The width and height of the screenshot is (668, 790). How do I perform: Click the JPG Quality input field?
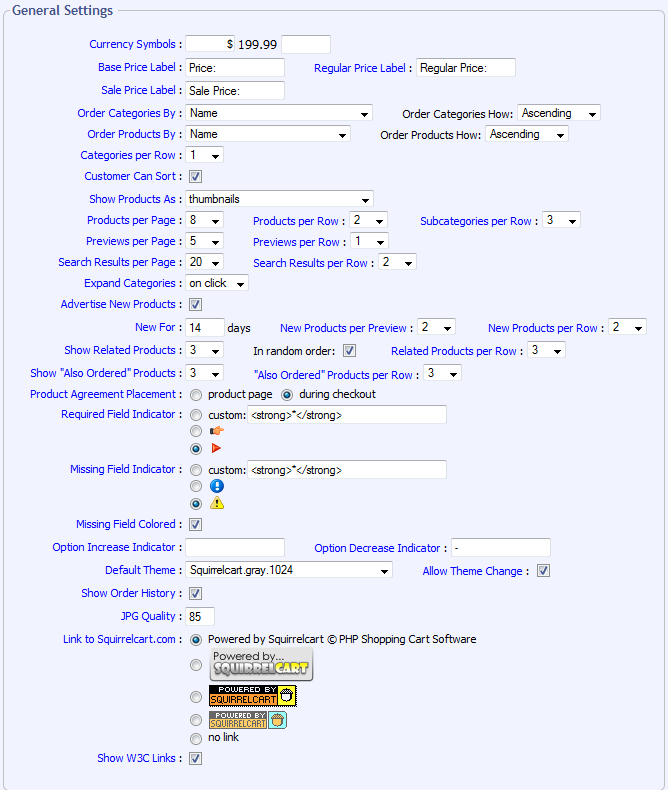(x=200, y=617)
